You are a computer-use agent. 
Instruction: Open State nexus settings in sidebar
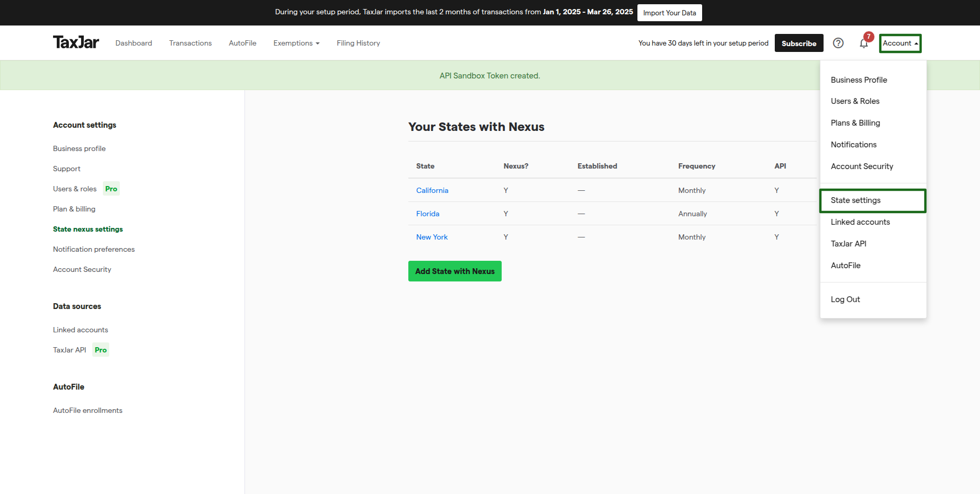[88, 229]
